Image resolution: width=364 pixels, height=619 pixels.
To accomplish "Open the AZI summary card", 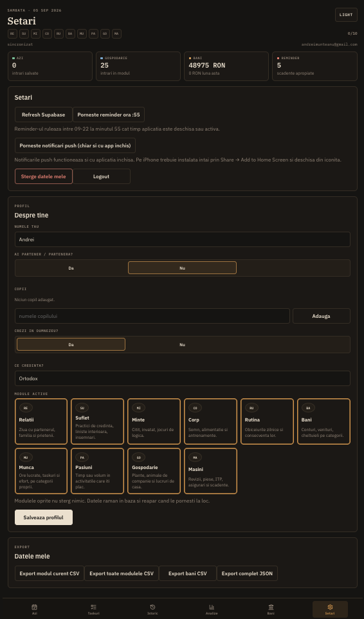I will (x=50, y=66).
